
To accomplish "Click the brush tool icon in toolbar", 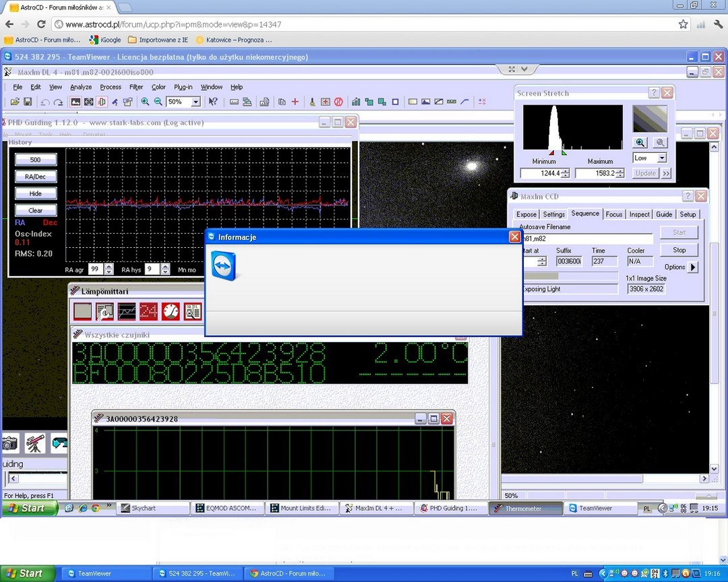I will tap(313, 102).
